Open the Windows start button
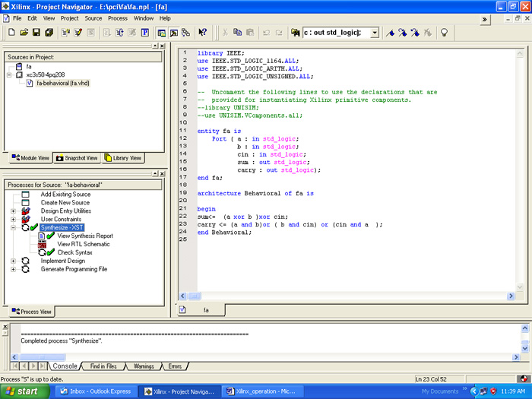The image size is (532, 399). tap(24, 391)
